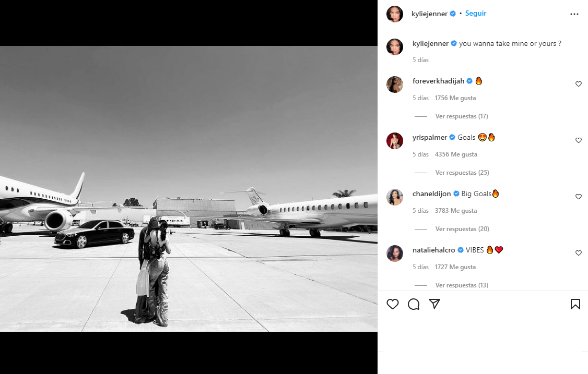
Task: Expand the 20 replies under chaneldijon
Action: [x=461, y=229]
